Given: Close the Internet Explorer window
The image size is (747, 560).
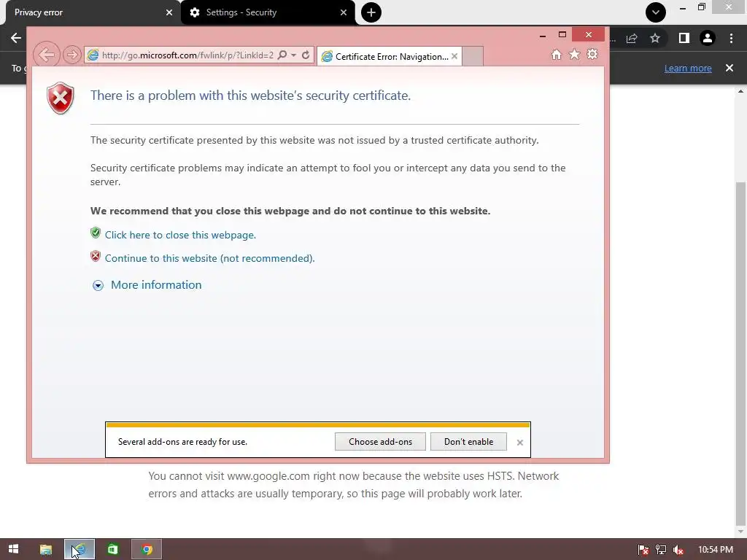Looking at the screenshot, I should [x=589, y=34].
